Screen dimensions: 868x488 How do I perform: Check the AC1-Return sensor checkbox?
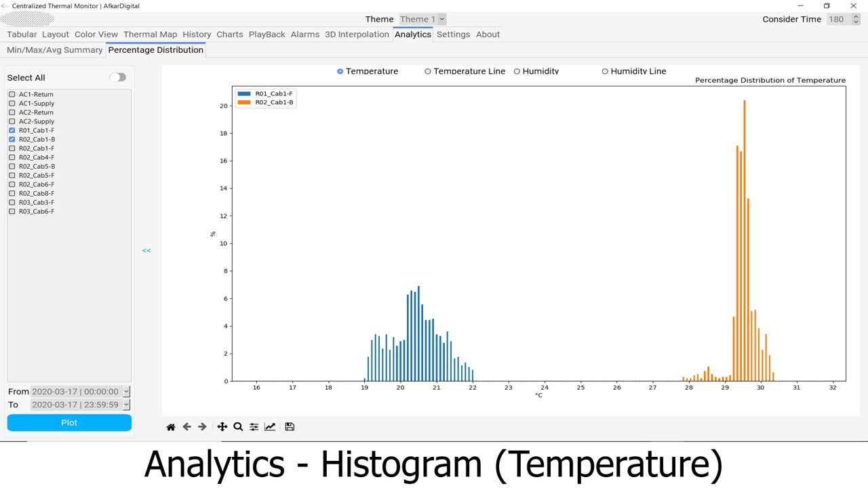(x=12, y=94)
